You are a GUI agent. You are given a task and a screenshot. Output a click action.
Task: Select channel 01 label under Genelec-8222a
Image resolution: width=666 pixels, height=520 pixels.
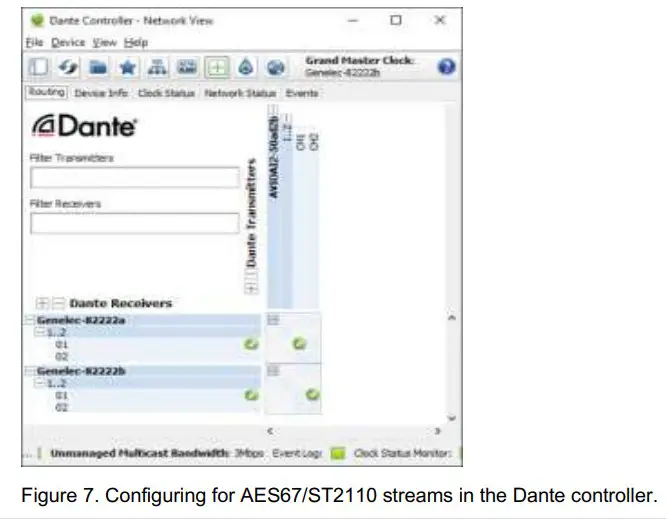(62, 344)
